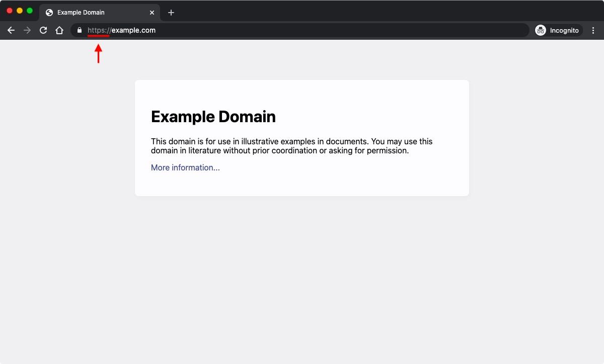Open a new tab with the plus button
This screenshot has width=604, height=364.
tap(171, 13)
